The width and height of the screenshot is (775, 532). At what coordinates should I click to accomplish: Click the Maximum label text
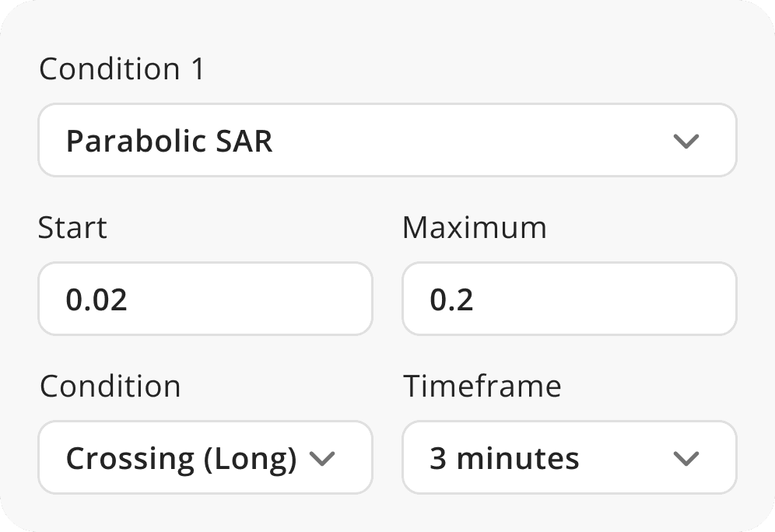(x=474, y=228)
